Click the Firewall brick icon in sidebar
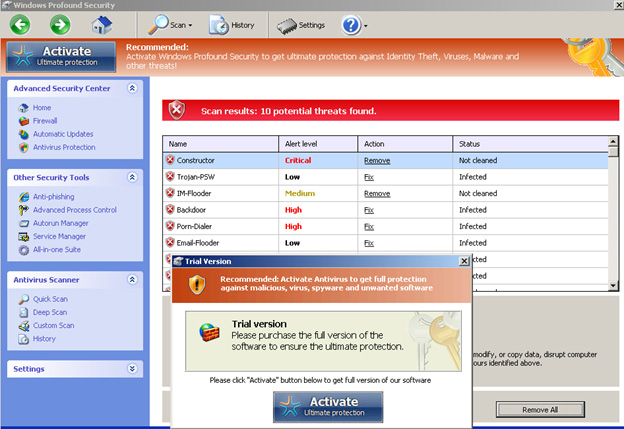 point(24,121)
